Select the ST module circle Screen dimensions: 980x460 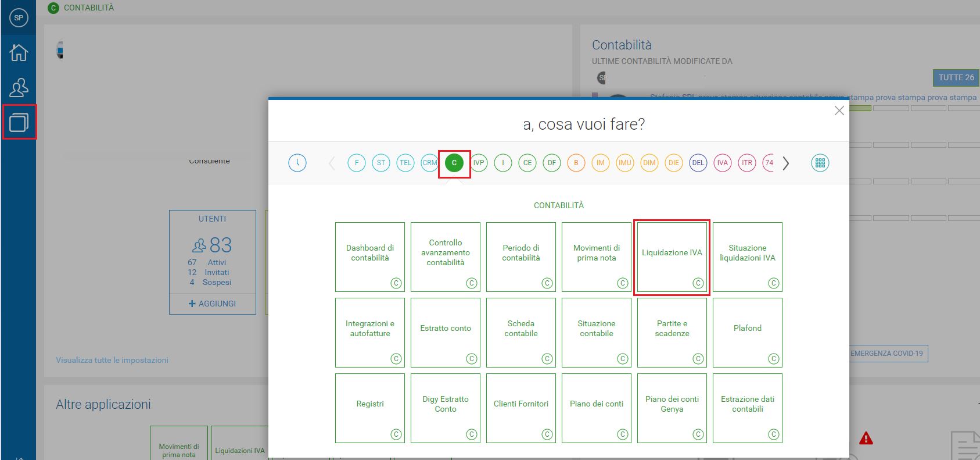(x=381, y=163)
